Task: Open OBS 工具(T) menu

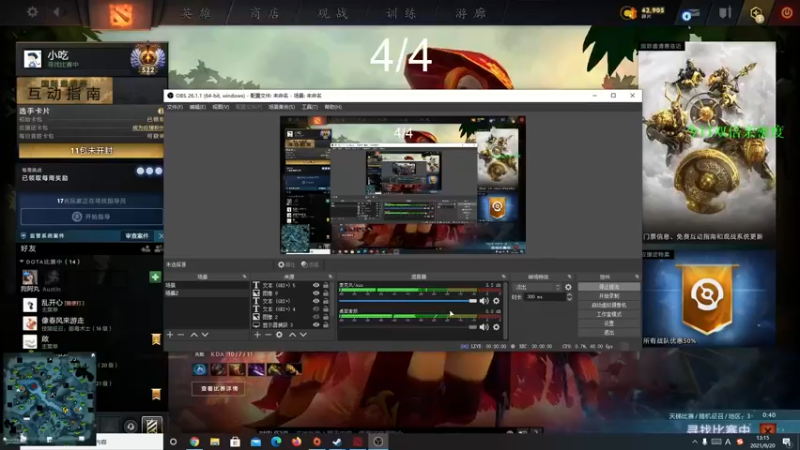Action: [310, 107]
